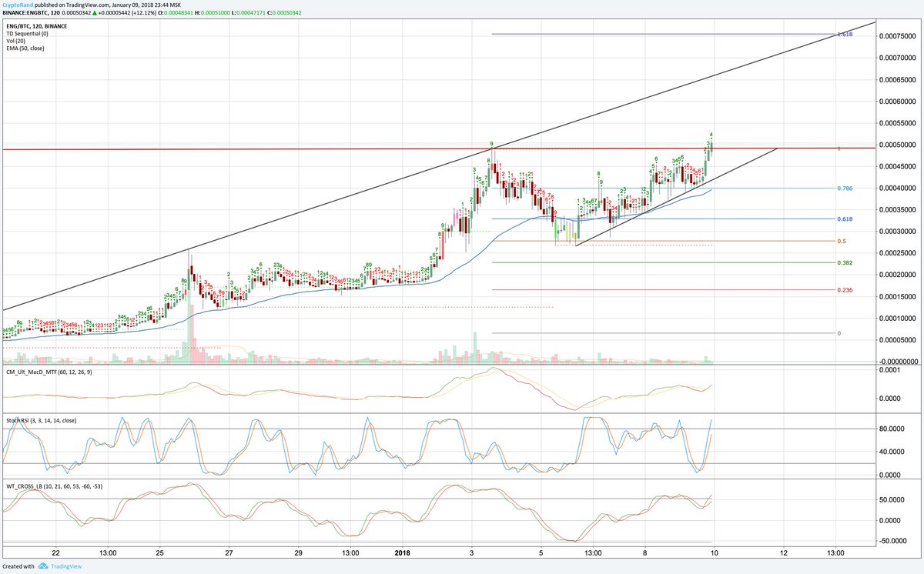The width and height of the screenshot is (924, 574).
Task: Select the 0.382 Fibonacci level label
Action: [845, 262]
